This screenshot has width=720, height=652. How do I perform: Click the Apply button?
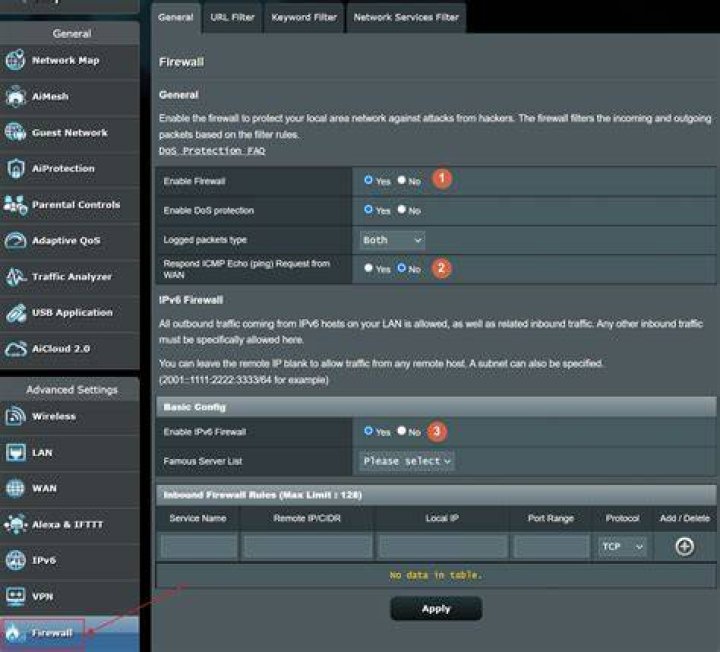[x=436, y=608]
